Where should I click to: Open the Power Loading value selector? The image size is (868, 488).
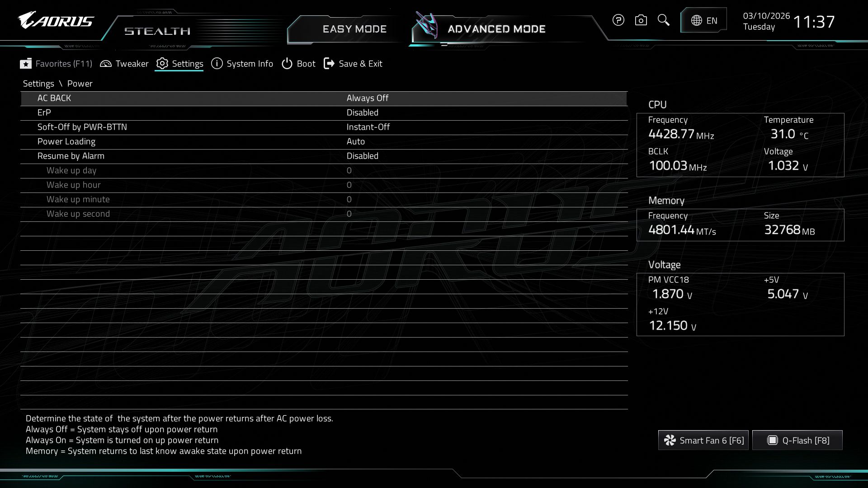click(x=356, y=141)
